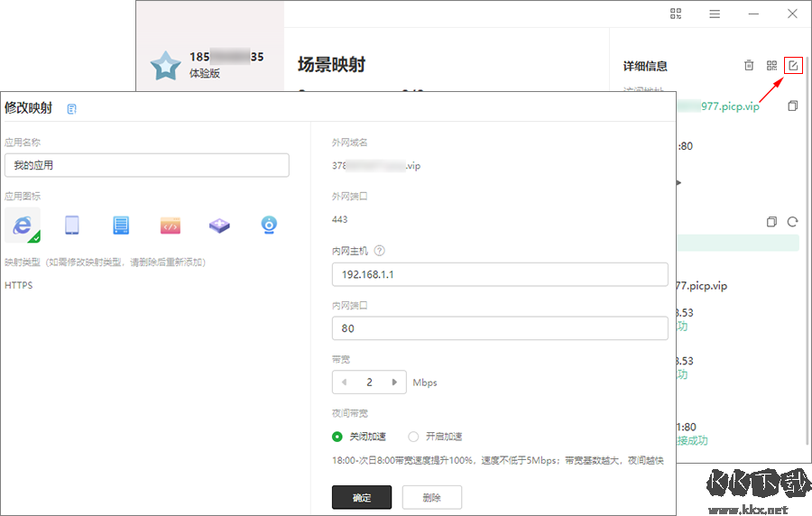The width and height of the screenshot is (812, 516).
Task: Click the star account avatar
Action: pos(166,66)
